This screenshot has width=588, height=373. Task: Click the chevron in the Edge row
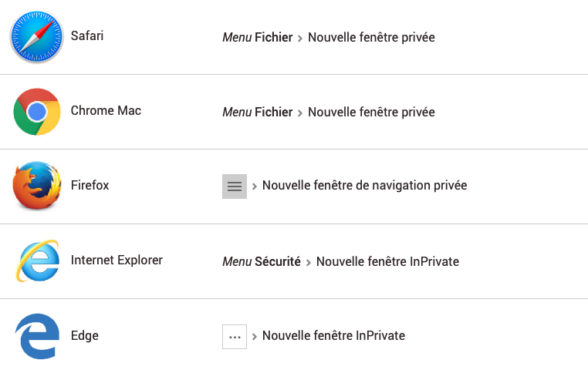254,337
